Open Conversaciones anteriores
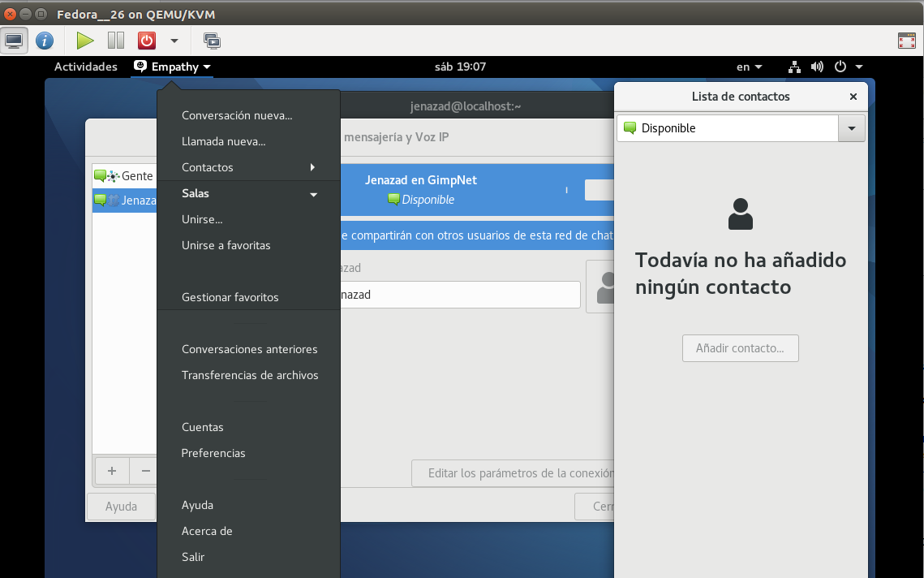 (249, 349)
